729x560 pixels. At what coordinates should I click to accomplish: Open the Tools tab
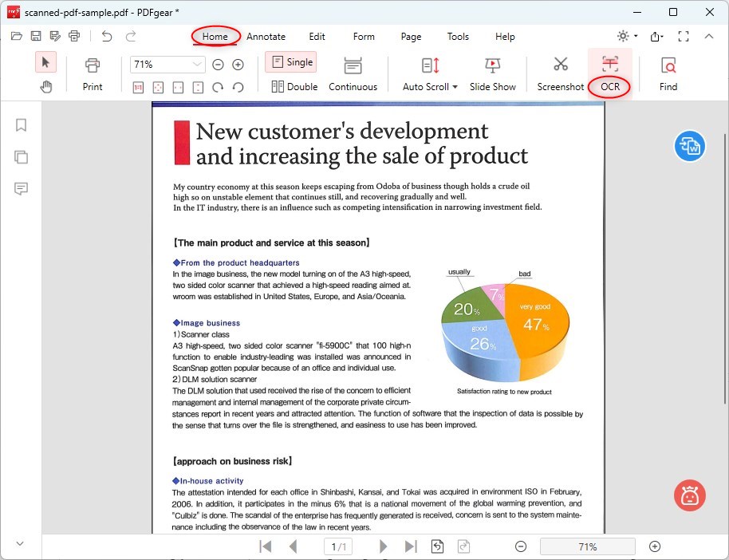[458, 37]
